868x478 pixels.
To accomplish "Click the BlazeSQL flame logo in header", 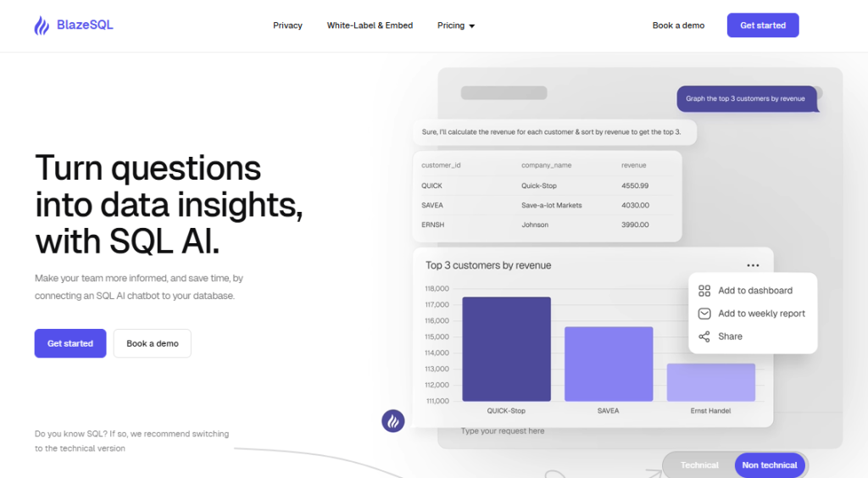I will (x=42, y=25).
